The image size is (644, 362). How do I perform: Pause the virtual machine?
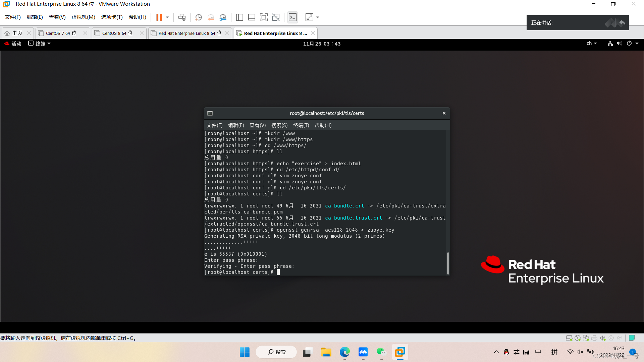159,17
